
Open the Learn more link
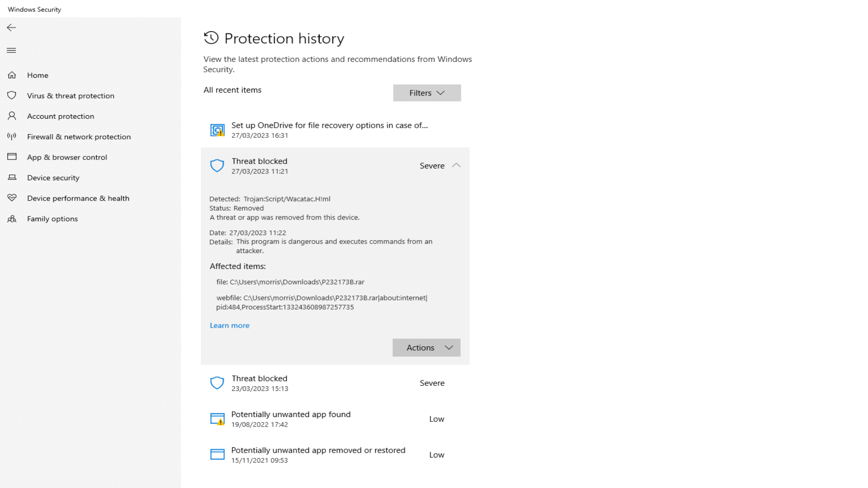click(230, 325)
